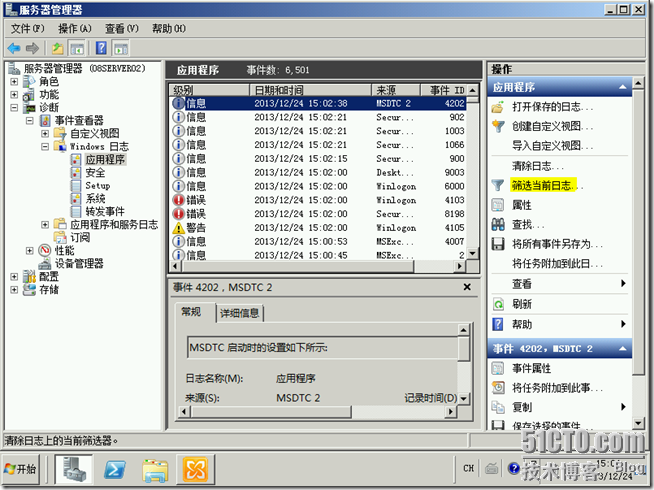Close the 事件 4202 preview pane

coord(467,287)
